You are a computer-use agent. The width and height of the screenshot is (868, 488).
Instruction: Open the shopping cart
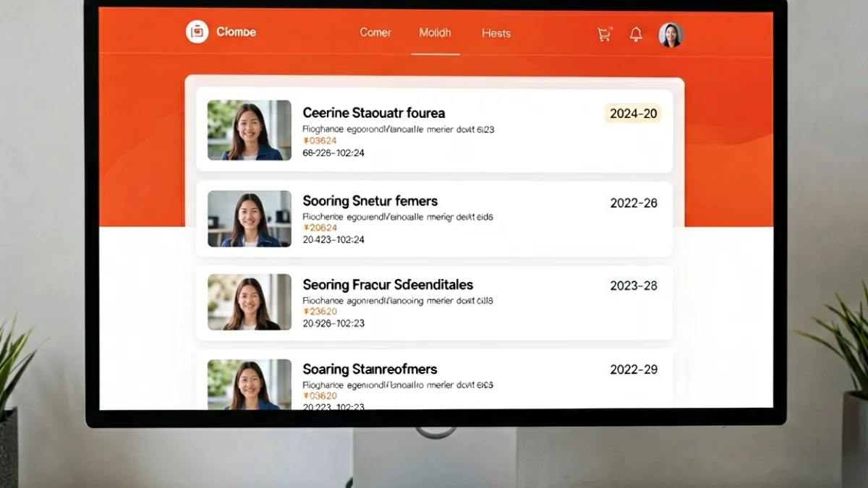point(604,34)
